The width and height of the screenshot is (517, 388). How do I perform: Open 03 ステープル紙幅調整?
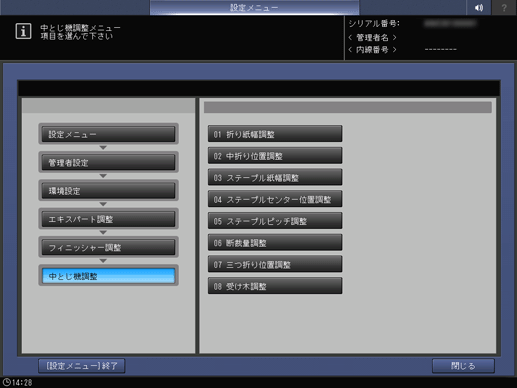point(275,177)
